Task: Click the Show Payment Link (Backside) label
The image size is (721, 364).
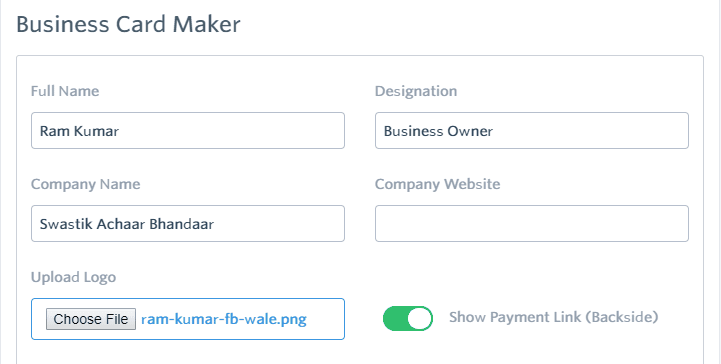Action: tap(554, 318)
